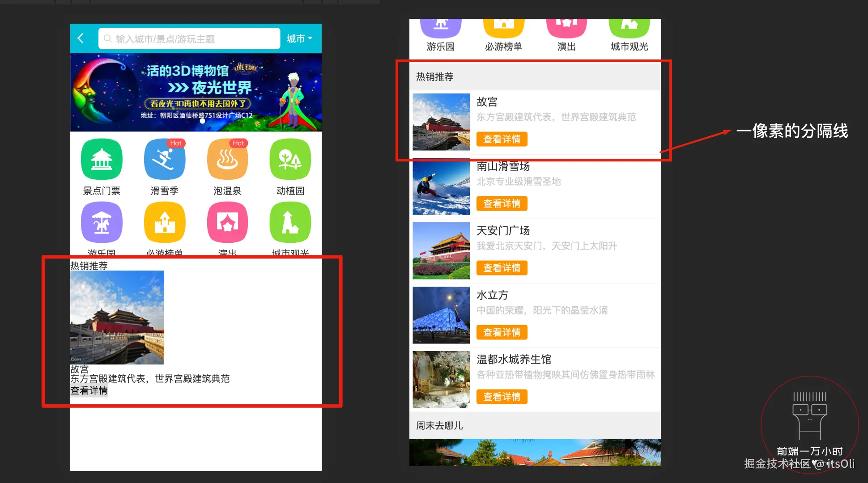Select the 动植园 zoo and garden icon
Image resolution: width=868 pixels, height=483 pixels.
click(290, 159)
